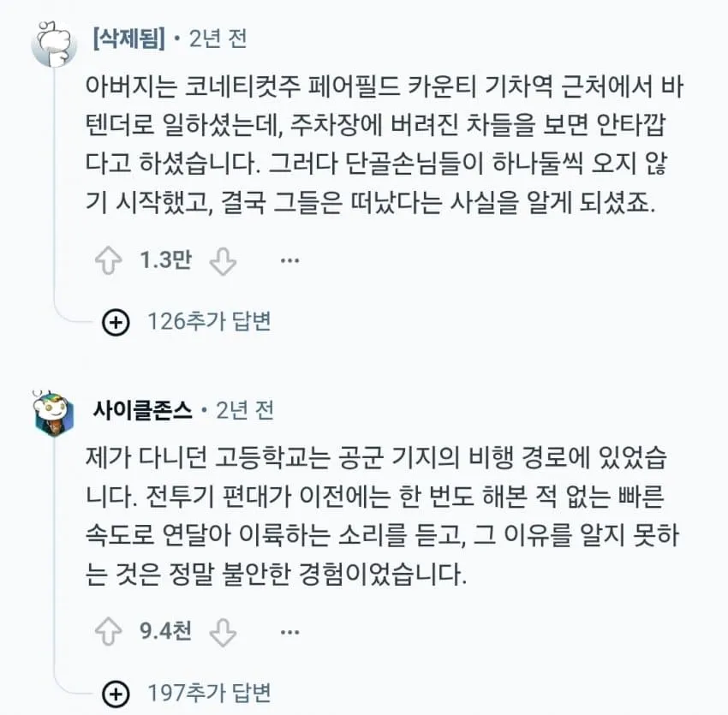View 사이클존스's profile avatar
The width and height of the screenshot is (728, 715).
54,414
